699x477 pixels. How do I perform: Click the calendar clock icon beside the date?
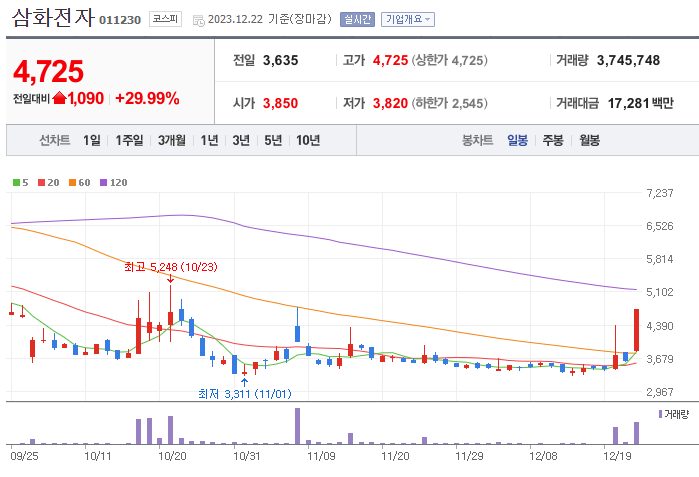(198, 20)
